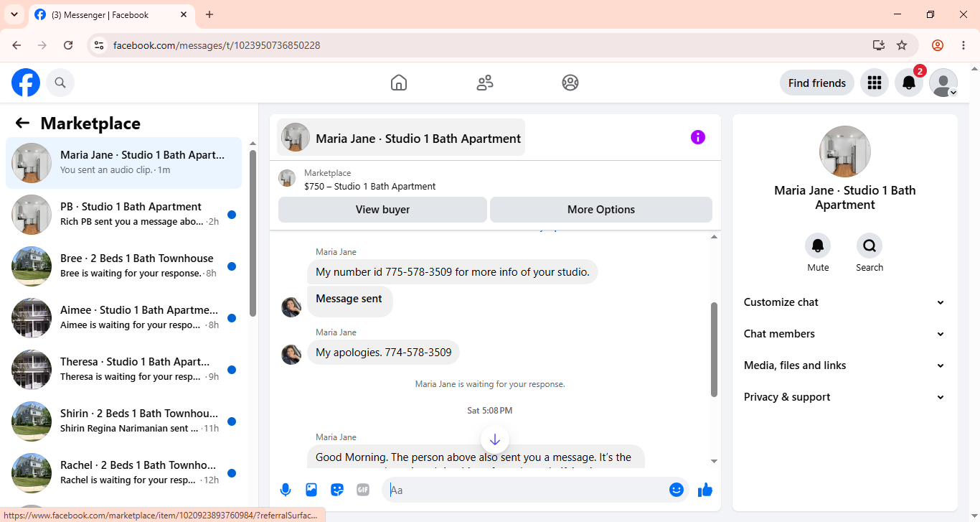
Task: Go to the Home feed icon
Action: 399,83
